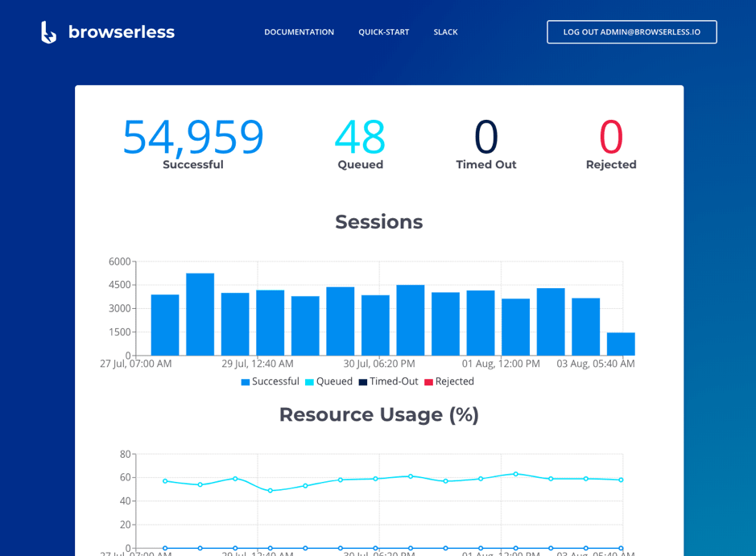The height and width of the screenshot is (556, 756).
Task: Click the 80 label on Resource Usage axis
Action: 126,455
